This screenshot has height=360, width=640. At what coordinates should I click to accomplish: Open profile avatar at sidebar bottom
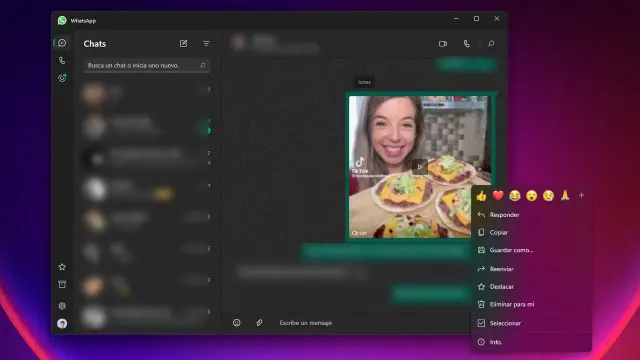(x=62, y=324)
